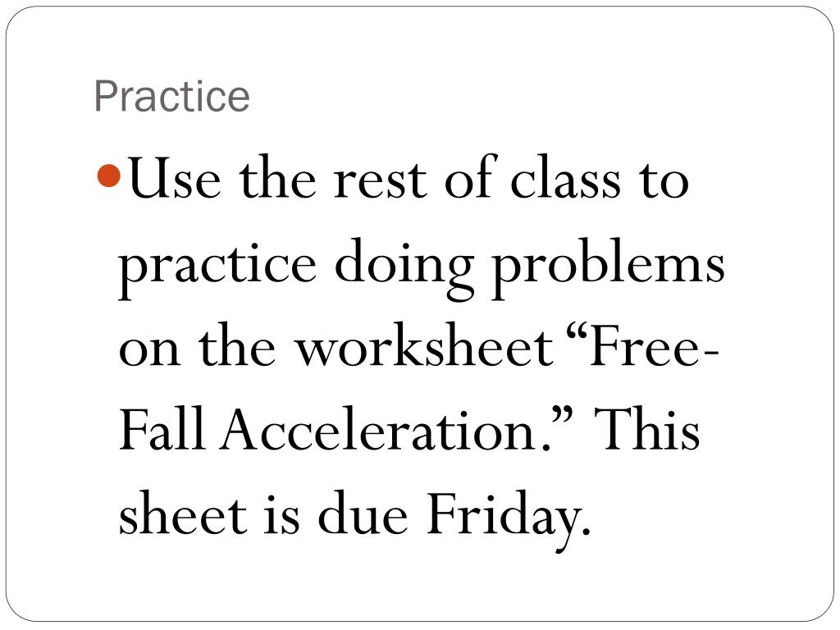Select the gray 'Practice' slide title
The width and height of the screenshot is (840, 630).
coord(172,97)
